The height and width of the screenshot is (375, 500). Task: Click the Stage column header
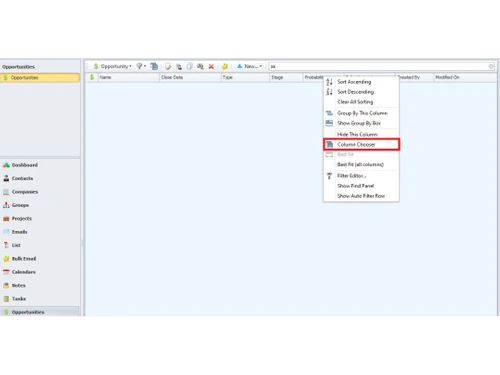(286, 77)
